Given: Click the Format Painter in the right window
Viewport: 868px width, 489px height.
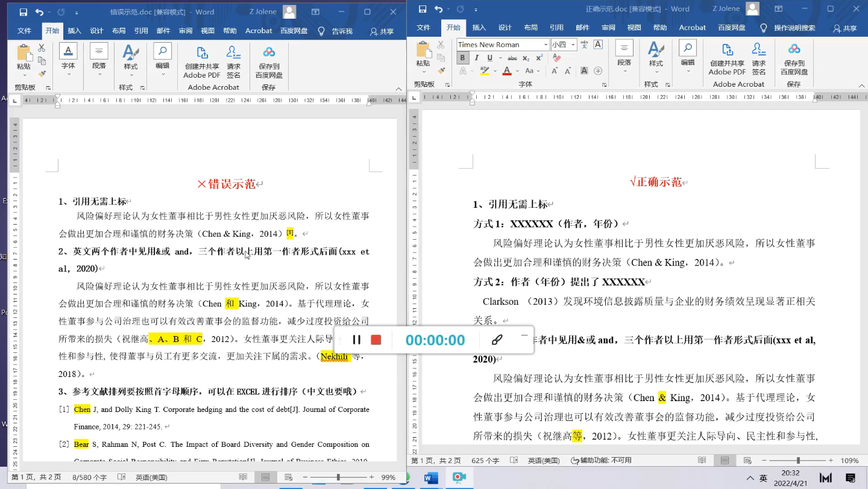Looking at the screenshot, I should click(441, 70).
